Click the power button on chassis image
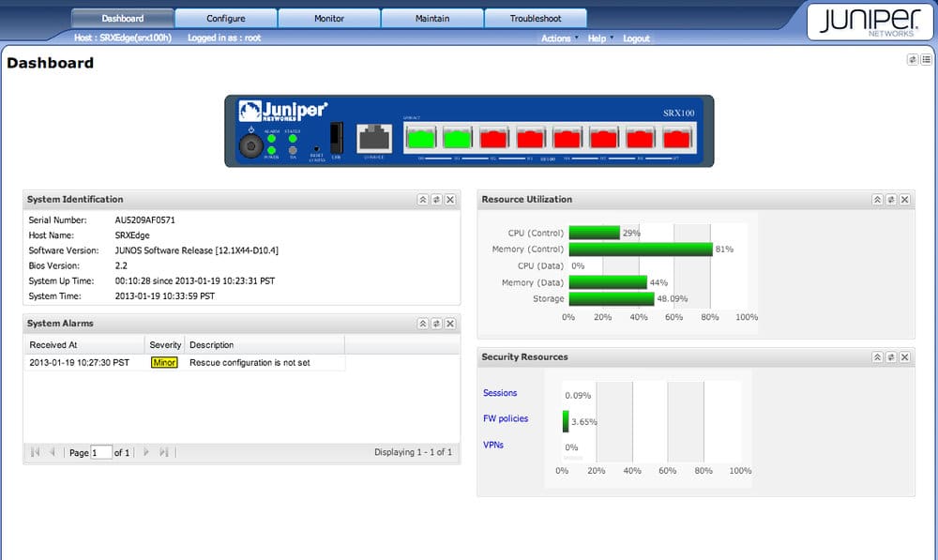The image size is (938, 560). (251, 146)
